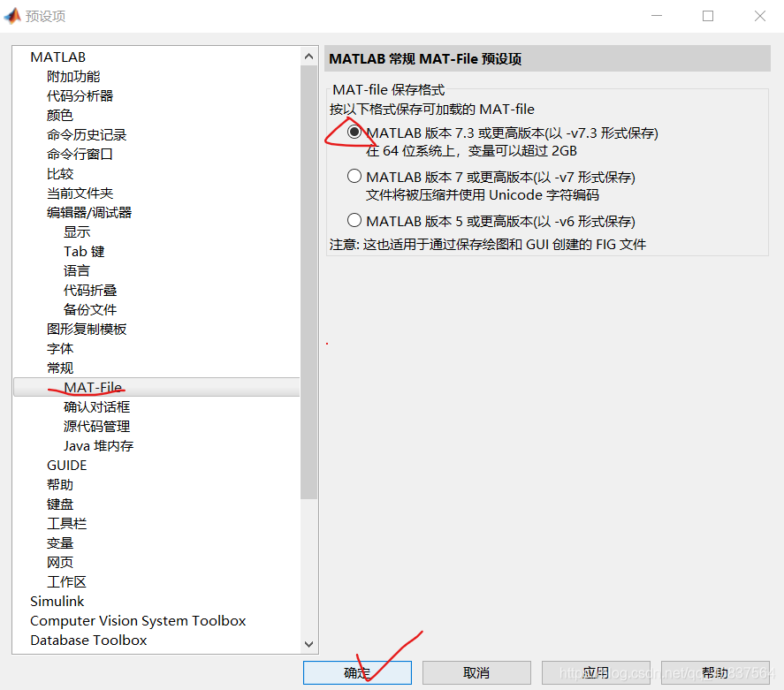Click the 确定 button
Viewport: 784px width, 690px height.
pos(357,672)
